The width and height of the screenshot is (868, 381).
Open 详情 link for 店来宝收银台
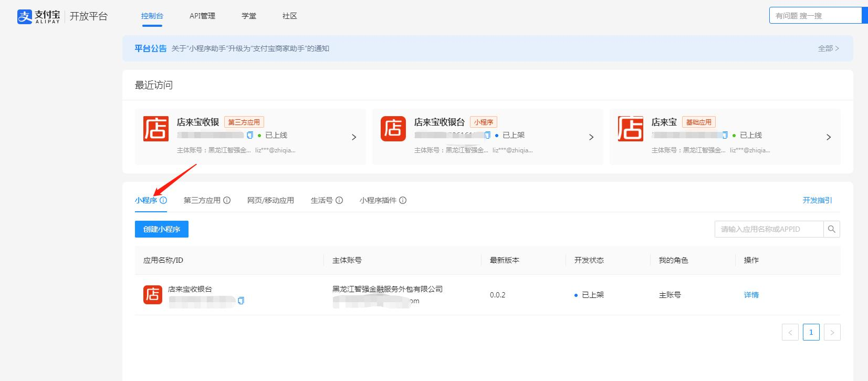click(x=751, y=295)
